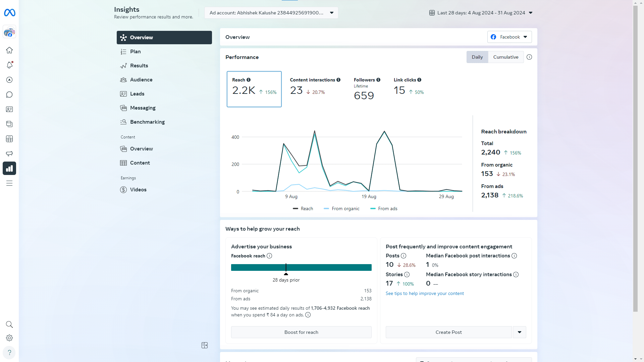644x362 pixels.
Task: Open the Overview menu item
Action: (164, 38)
